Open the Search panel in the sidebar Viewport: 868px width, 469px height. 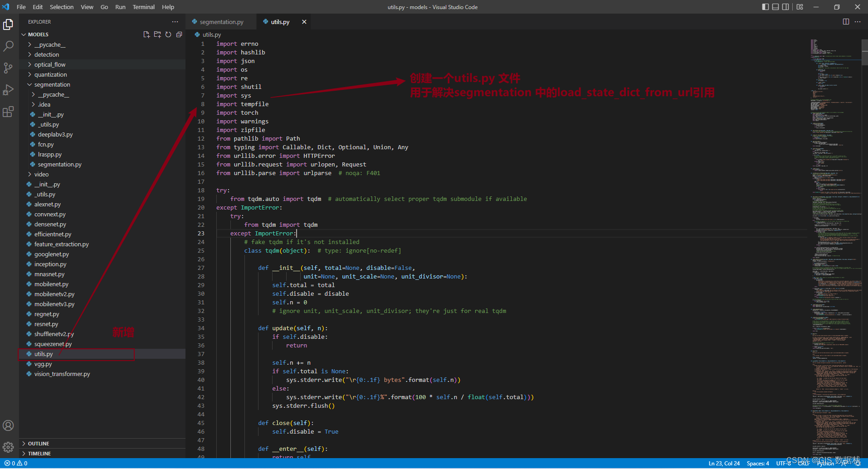[8, 46]
